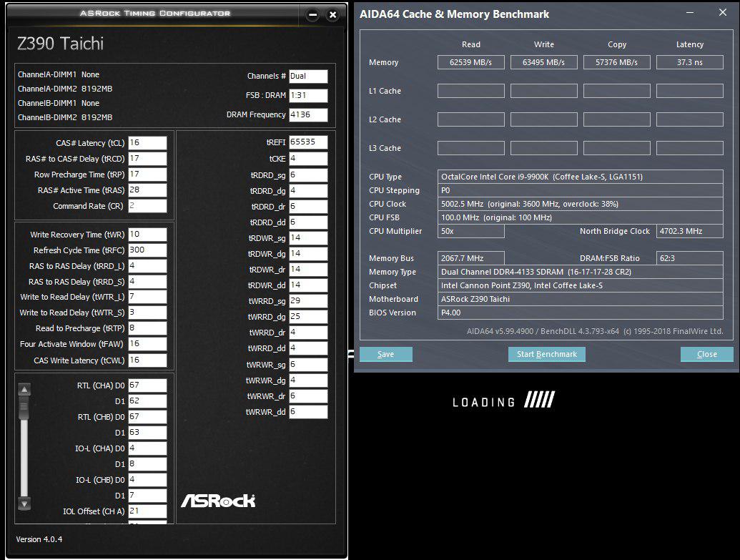
Task: Click the DRAM Frequency field
Action: 308,114
